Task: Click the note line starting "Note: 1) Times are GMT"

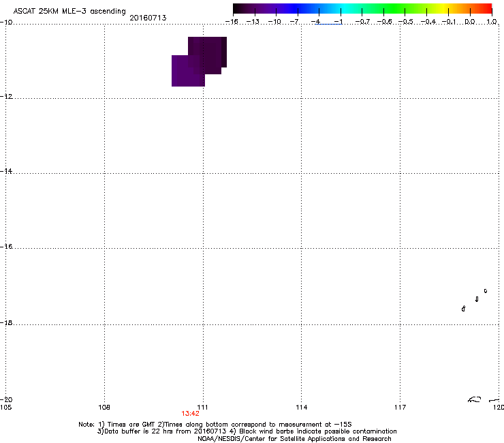Action: 215,425
